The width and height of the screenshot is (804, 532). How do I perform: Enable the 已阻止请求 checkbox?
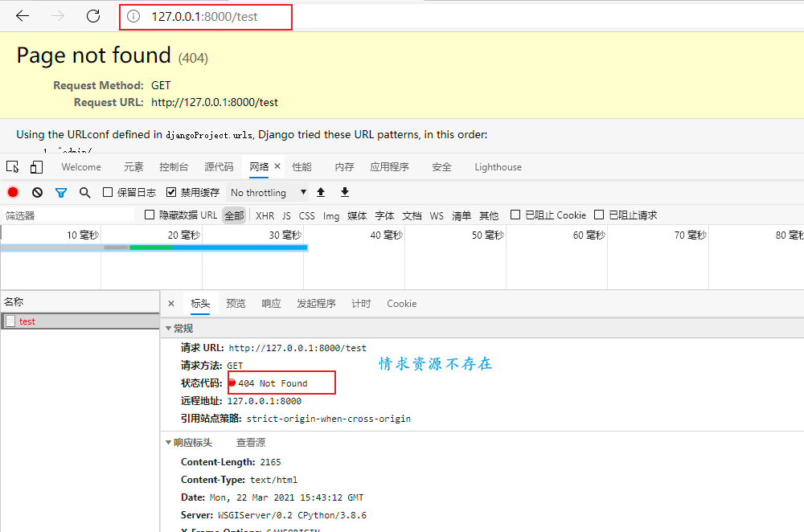599,215
